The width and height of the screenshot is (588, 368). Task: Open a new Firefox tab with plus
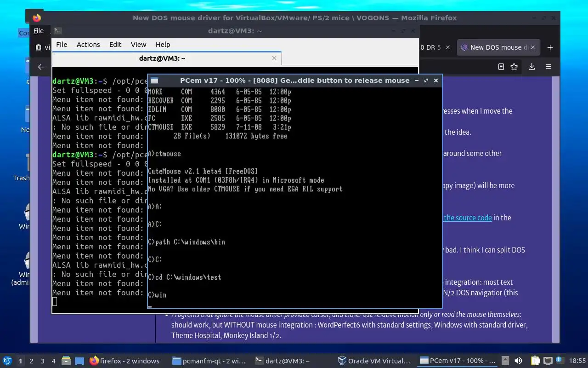tap(550, 47)
